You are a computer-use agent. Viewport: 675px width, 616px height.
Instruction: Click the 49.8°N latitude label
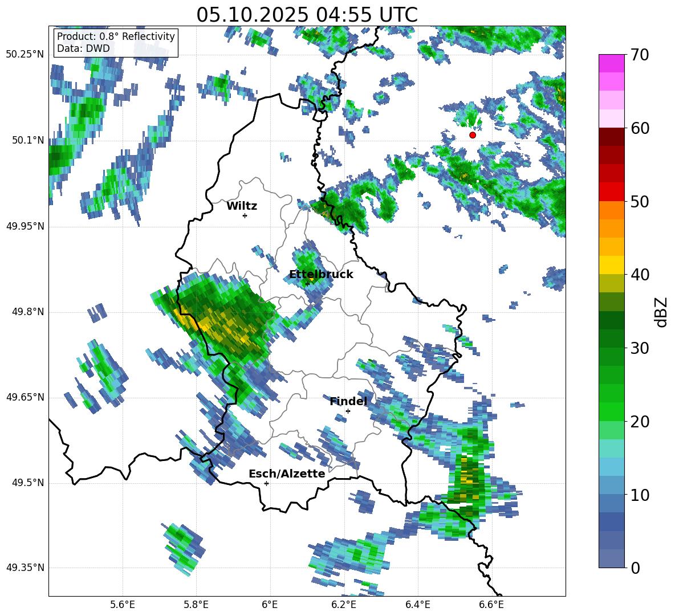[28, 312]
